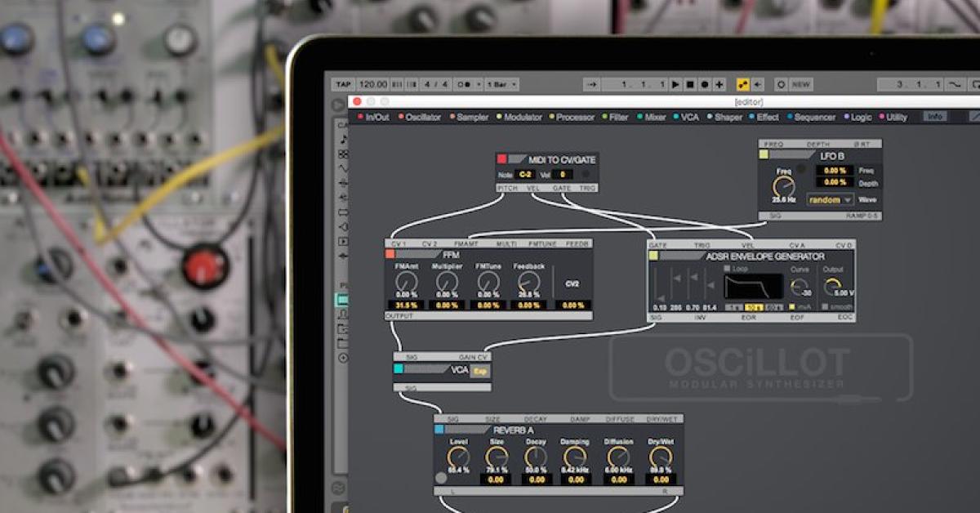This screenshot has width=980, height=513.
Task: Click the LFO B Freq knob
Action: pyautogui.click(x=784, y=186)
